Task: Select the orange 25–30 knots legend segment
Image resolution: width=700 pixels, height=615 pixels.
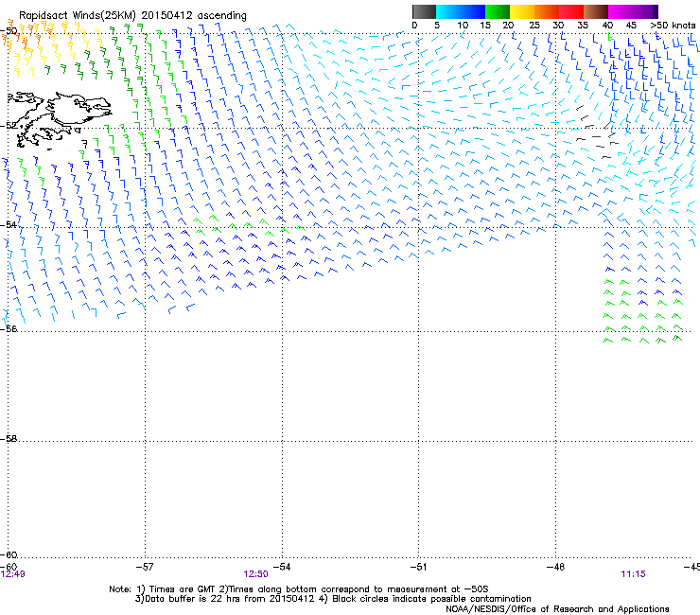Action: pos(547,11)
